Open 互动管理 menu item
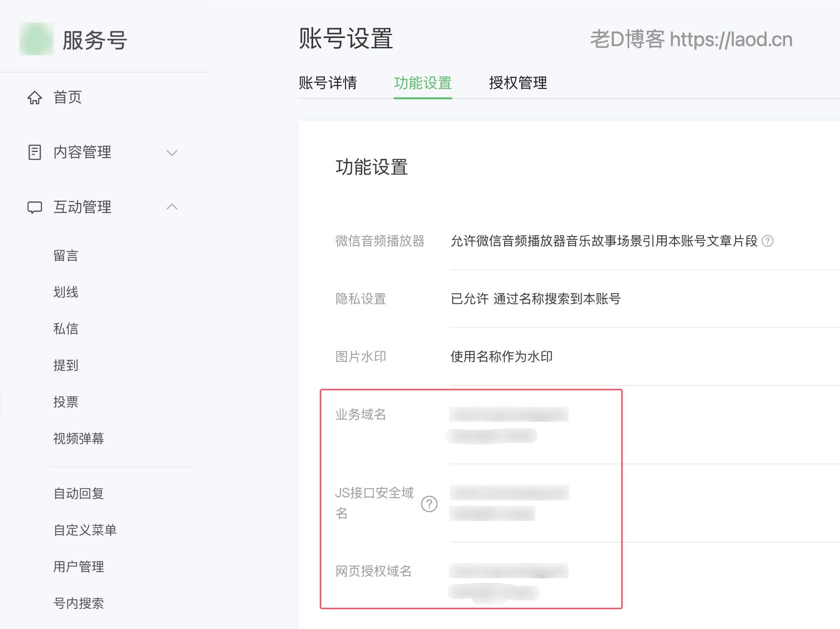This screenshot has height=629, width=840. pyautogui.click(x=82, y=207)
